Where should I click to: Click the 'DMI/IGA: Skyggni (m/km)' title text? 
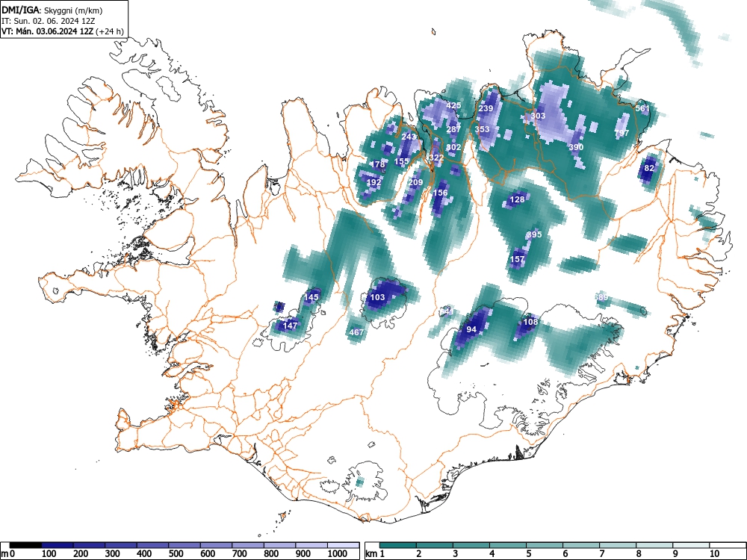coord(52,10)
